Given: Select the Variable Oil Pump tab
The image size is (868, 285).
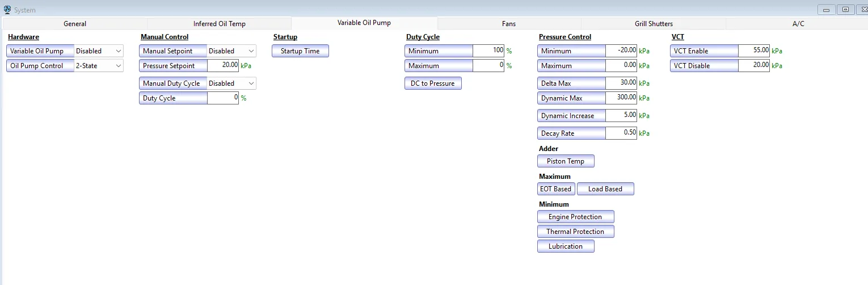Looking at the screenshot, I should pyautogui.click(x=364, y=23).
